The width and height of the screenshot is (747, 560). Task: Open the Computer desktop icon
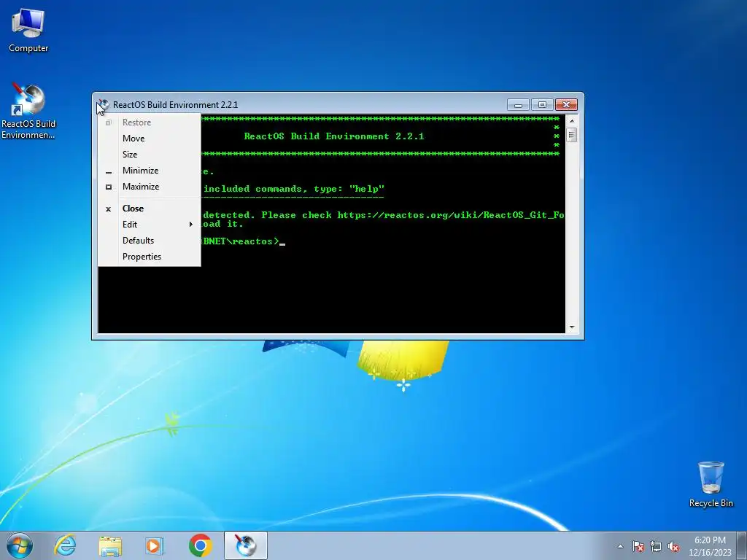[28, 30]
